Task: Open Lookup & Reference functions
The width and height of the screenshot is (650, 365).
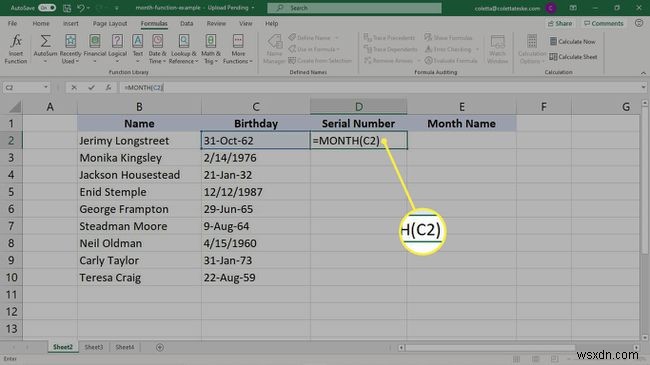Action: pos(184,49)
